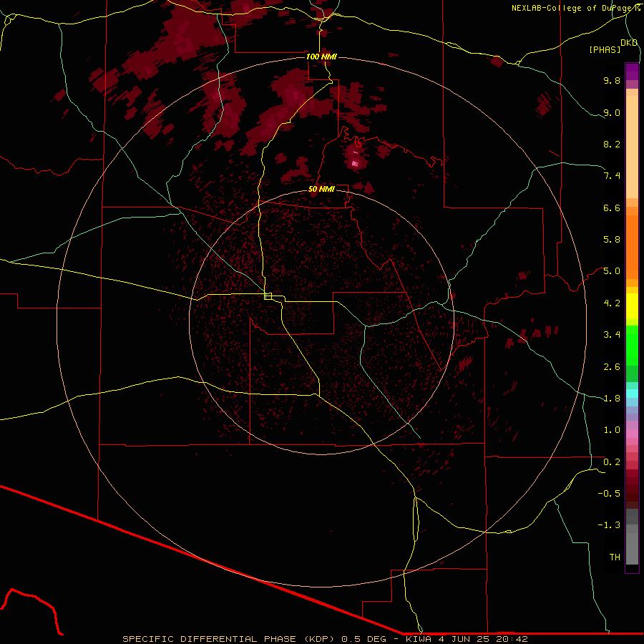Click the 1.0 value on the color scale
The image size is (644, 644).
pos(612,430)
